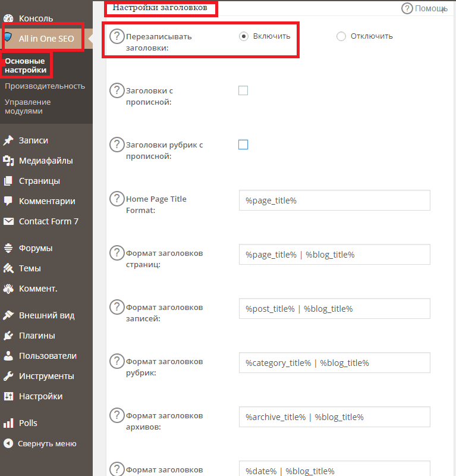
Task: Click the Плагины plug icon
Action: pos(8,336)
